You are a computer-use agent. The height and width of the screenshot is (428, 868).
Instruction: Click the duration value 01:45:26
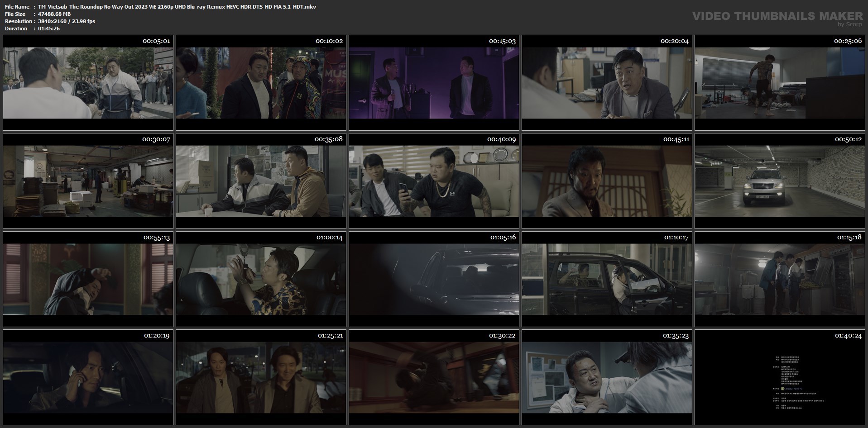49,29
